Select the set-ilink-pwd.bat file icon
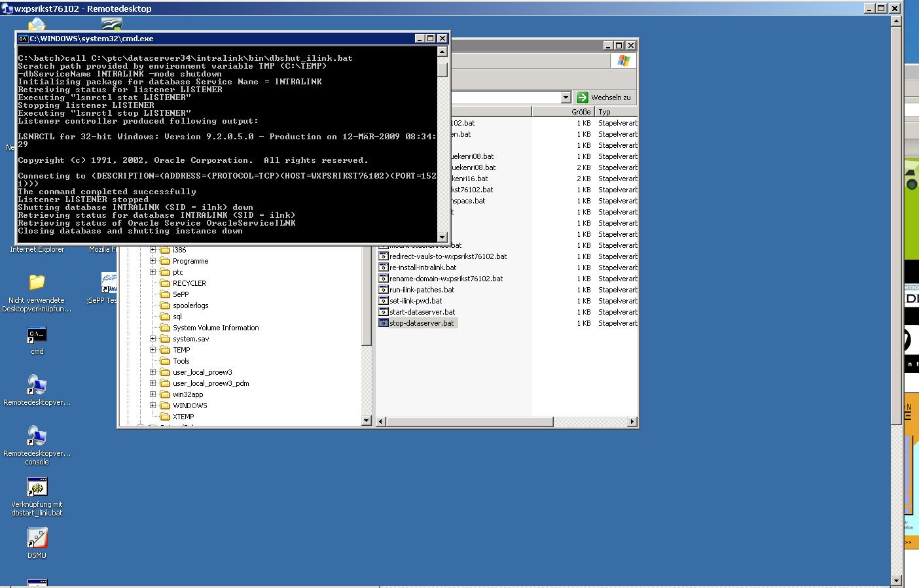The height and width of the screenshot is (588, 919). pyautogui.click(x=384, y=301)
